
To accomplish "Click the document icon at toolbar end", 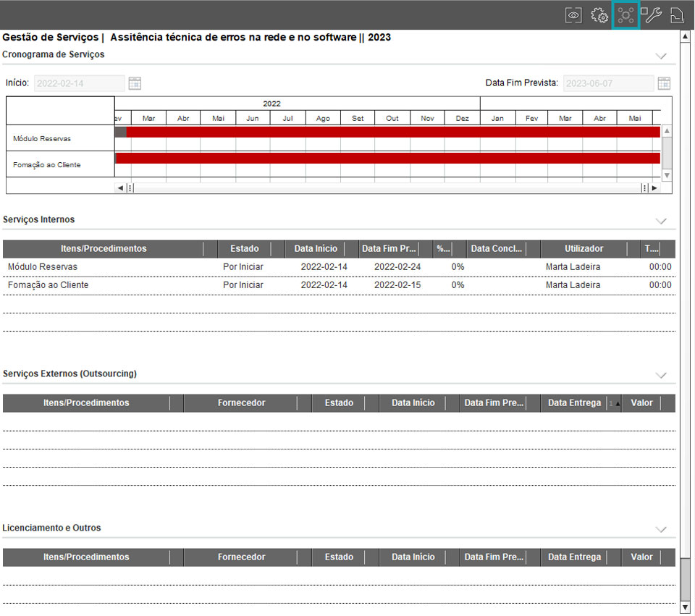I will tap(677, 15).
